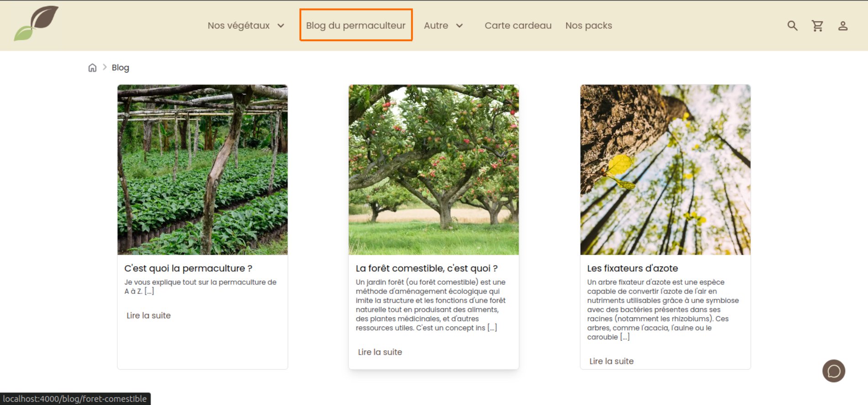Expand the Nos végétaux dropdown chevron
This screenshot has height=405, width=868.
pos(281,26)
